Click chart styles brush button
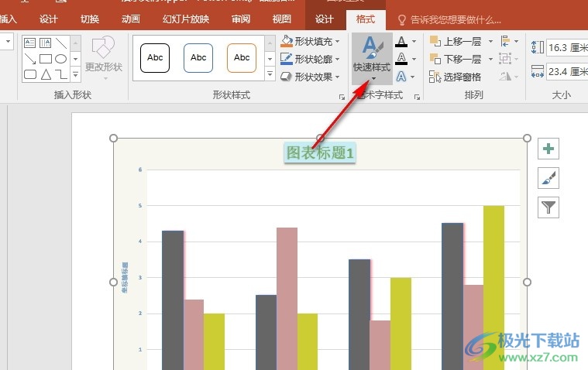The width and height of the screenshot is (588, 370). pos(548,178)
